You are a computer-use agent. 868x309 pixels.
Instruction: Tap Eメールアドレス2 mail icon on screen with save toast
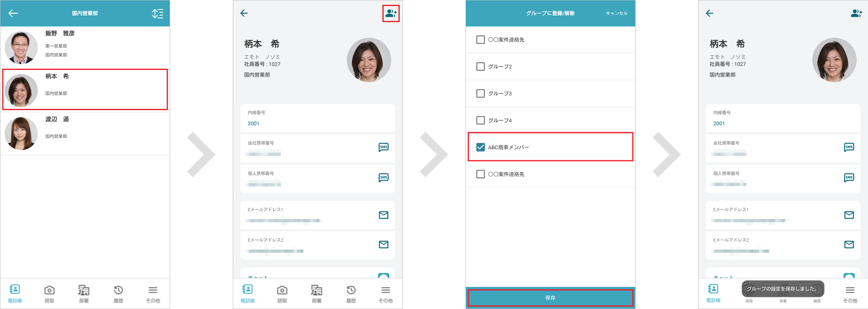click(x=849, y=244)
